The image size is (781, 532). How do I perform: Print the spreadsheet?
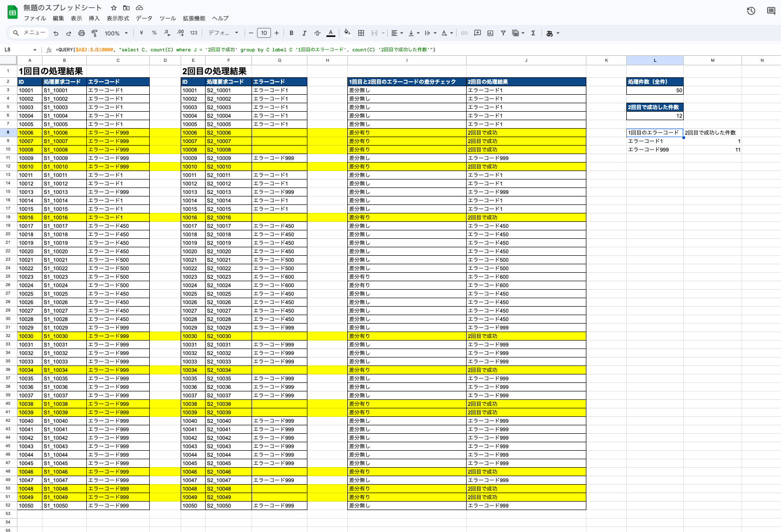(81, 33)
